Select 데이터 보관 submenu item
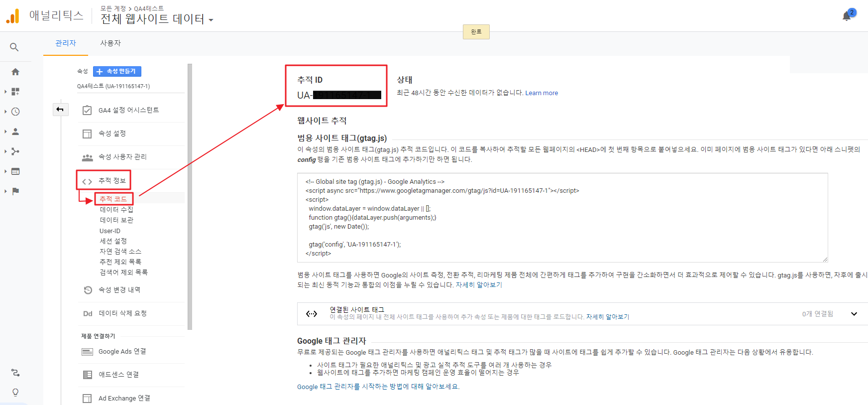 coord(116,220)
